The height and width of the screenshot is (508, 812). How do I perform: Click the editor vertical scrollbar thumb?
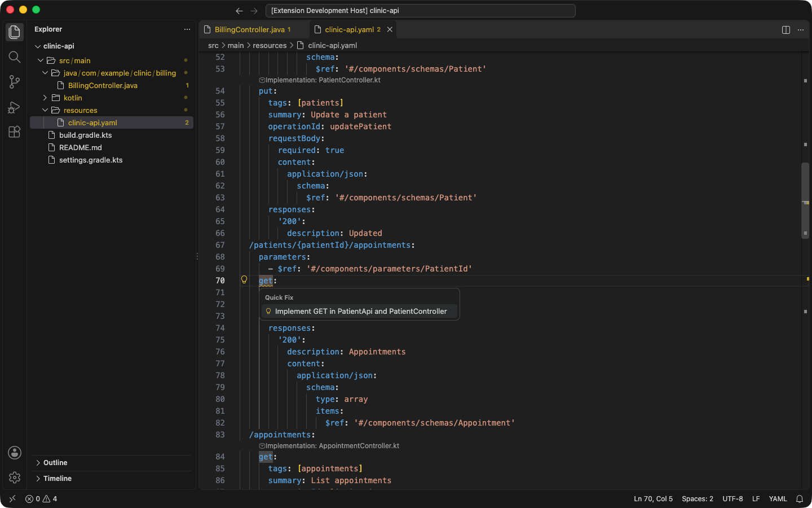[805, 200]
